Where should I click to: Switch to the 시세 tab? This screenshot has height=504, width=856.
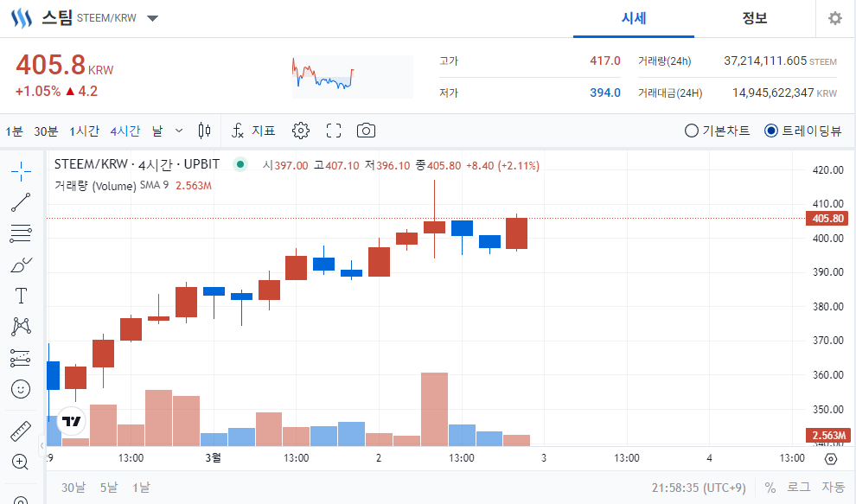(634, 18)
